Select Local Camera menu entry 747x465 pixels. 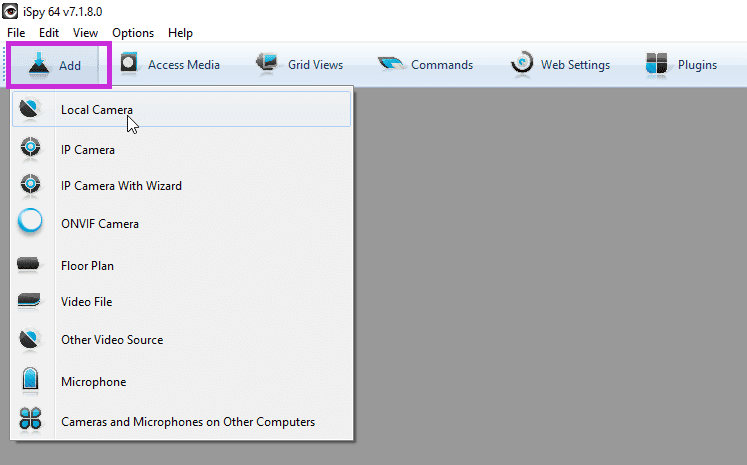tap(182, 110)
